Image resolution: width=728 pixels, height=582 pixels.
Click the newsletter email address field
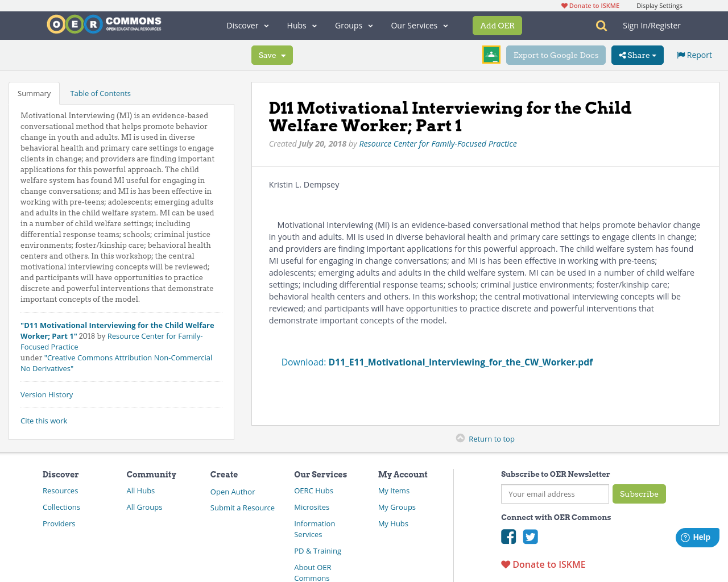pyautogui.click(x=555, y=494)
